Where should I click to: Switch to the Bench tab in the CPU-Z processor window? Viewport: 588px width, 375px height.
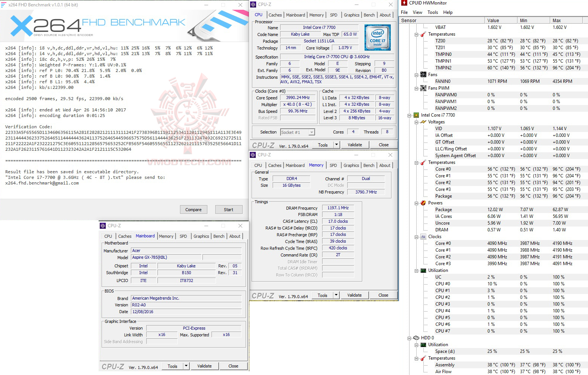click(369, 15)
